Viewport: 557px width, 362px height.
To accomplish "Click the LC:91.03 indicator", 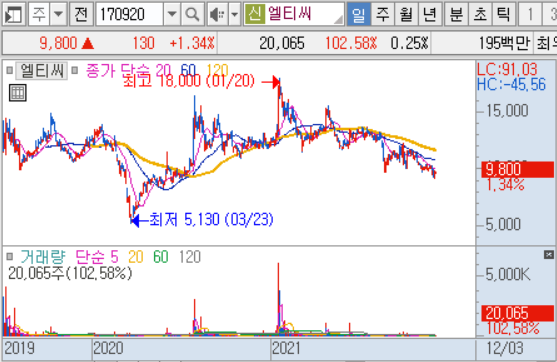I will [x=507, y=70].
